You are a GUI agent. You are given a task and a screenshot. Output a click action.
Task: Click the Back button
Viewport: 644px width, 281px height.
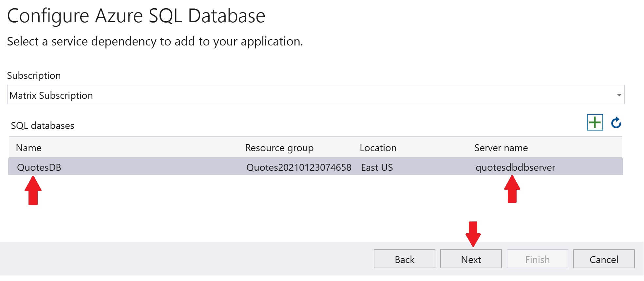tap(404, 259)
